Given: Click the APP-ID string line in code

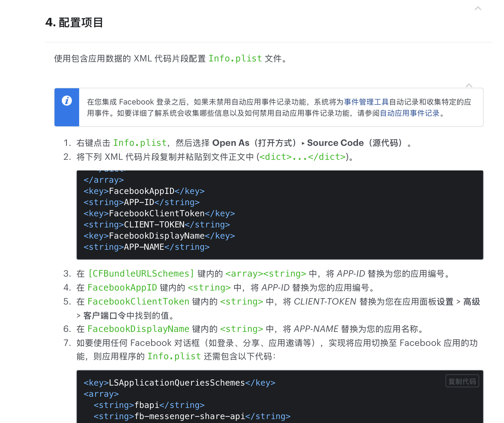Looking at the screenshot, I should [x=142, y=202].
